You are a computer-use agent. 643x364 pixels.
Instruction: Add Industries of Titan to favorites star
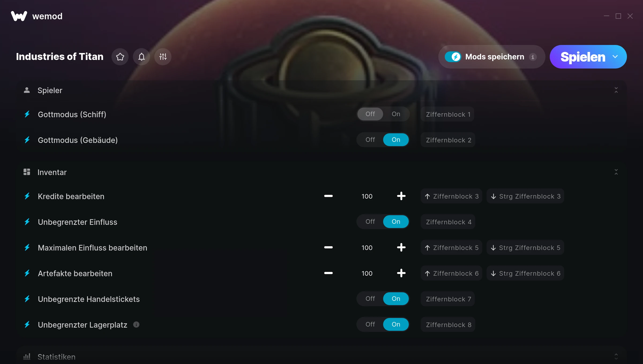pos(120,57)
